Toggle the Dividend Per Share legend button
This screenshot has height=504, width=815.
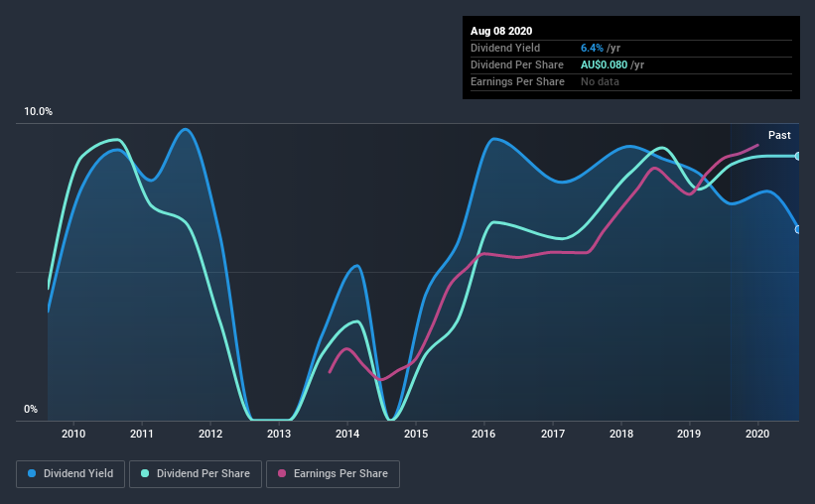coord(196,474)
